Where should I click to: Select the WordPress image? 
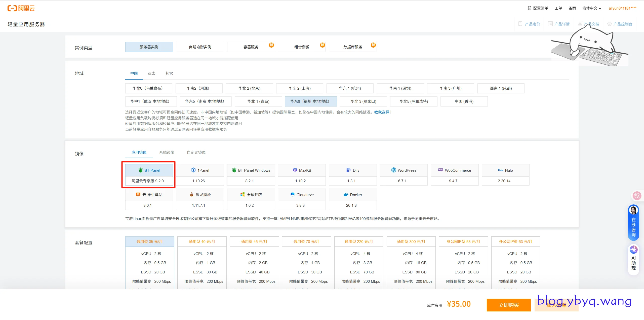tap(404, 170)
